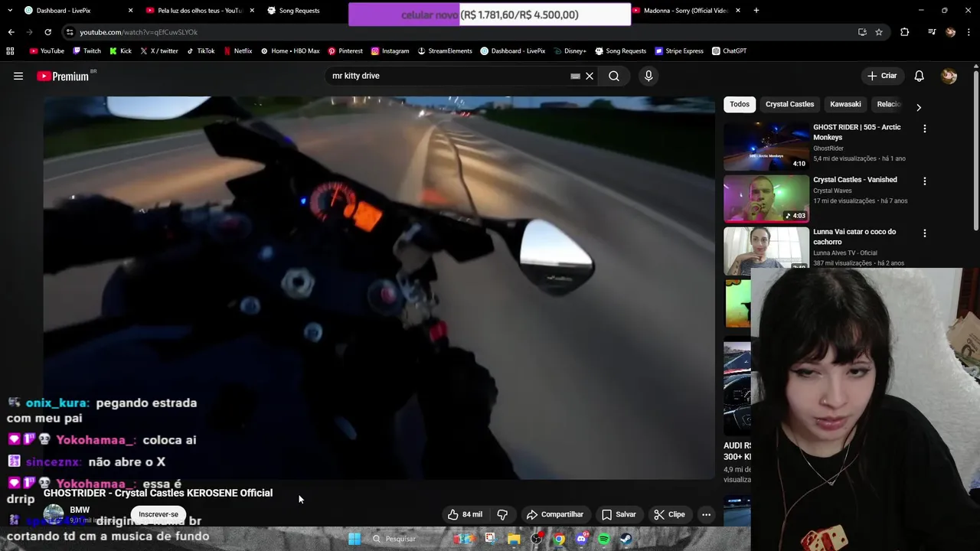Open the BMW channel name

coord(80,510)
